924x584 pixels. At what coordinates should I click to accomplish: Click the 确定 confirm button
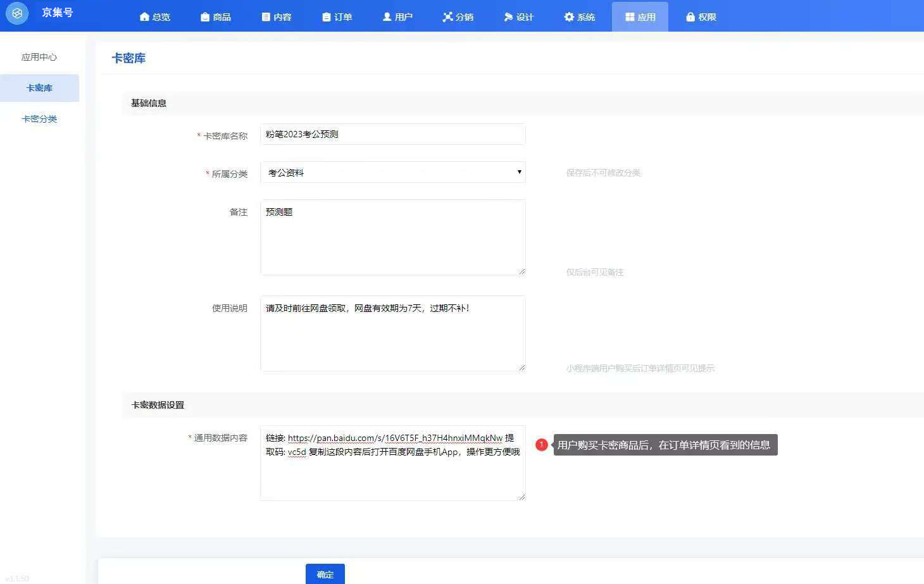click(x=325, y=574)
